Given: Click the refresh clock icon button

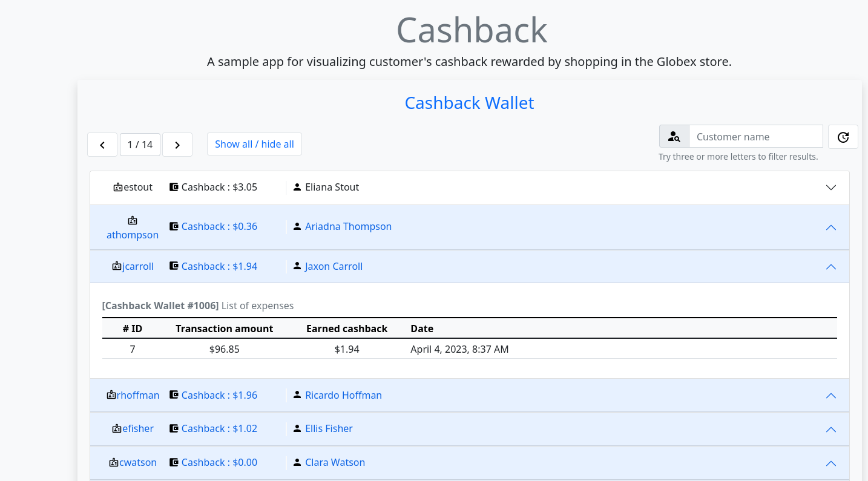Looking at the screenshot, I should coord(843,137).
